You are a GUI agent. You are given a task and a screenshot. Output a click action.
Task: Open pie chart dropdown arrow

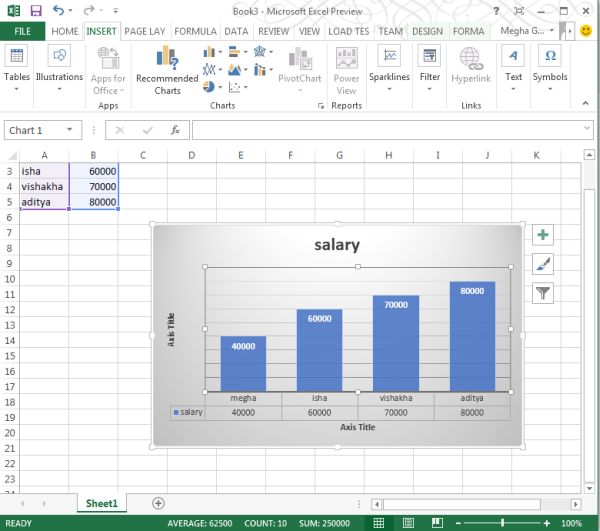tap(220, 87)
